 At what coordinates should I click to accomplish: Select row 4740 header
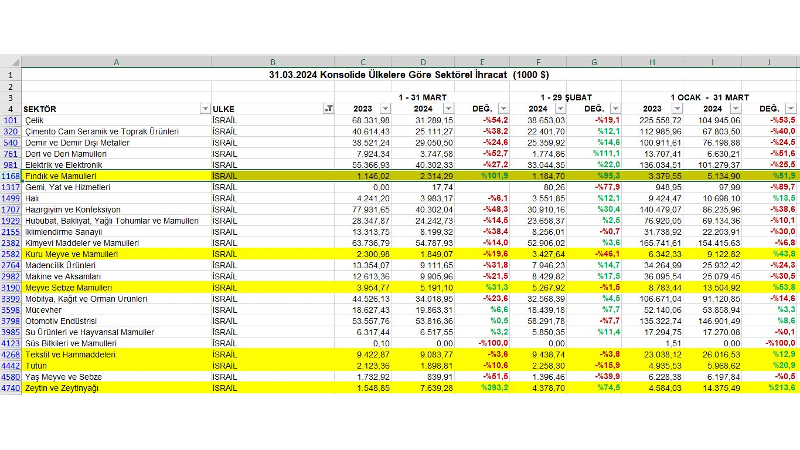9,387
